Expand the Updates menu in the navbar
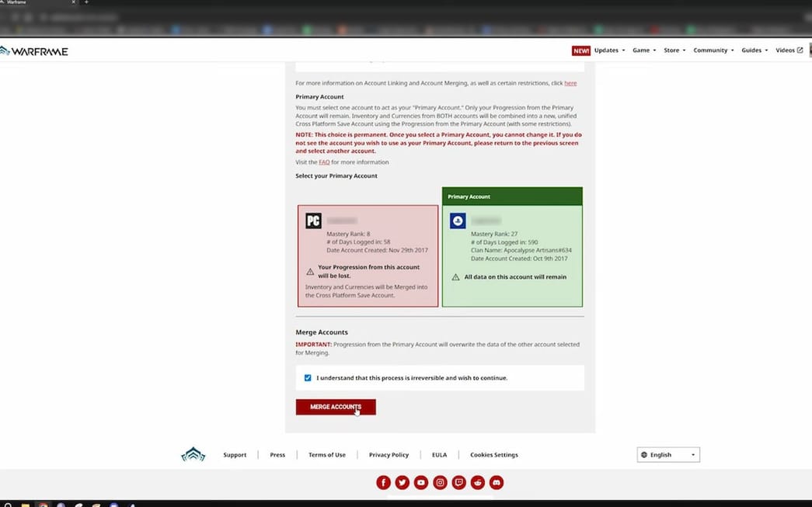 tap(609, 50)
